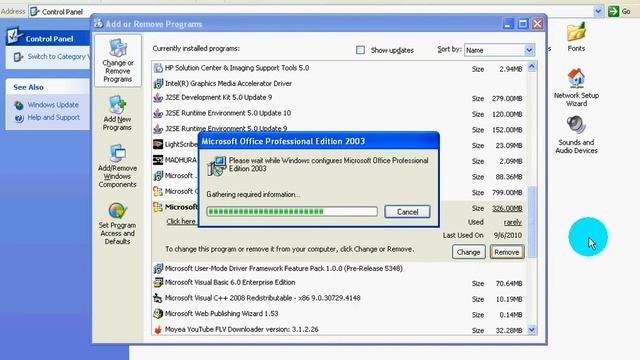Click Microsoft Visual Basic 6.0 icon
This screenshot has width=640, height=360.
point(158,282)
